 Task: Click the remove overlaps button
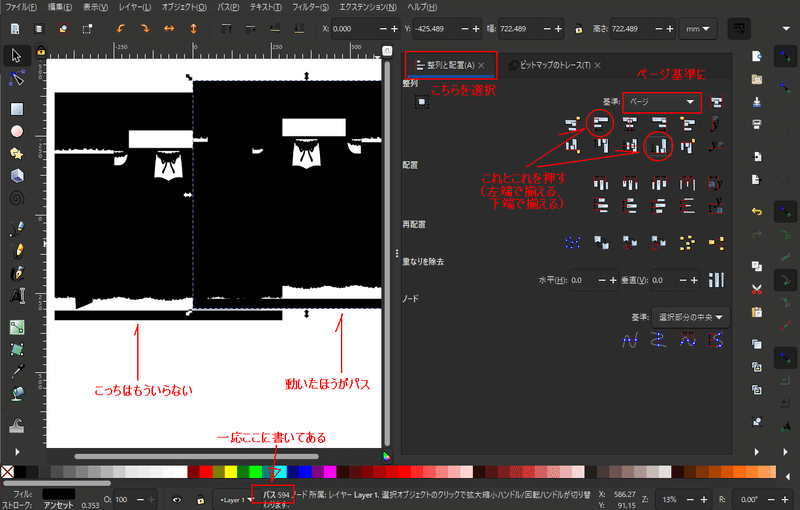(x=716, y=280)
